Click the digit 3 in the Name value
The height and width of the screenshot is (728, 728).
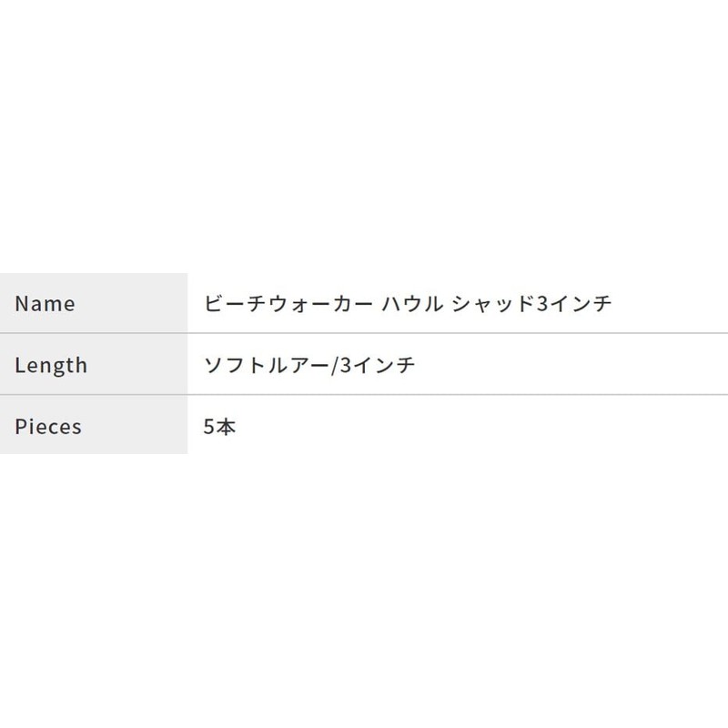click(541, 304)
